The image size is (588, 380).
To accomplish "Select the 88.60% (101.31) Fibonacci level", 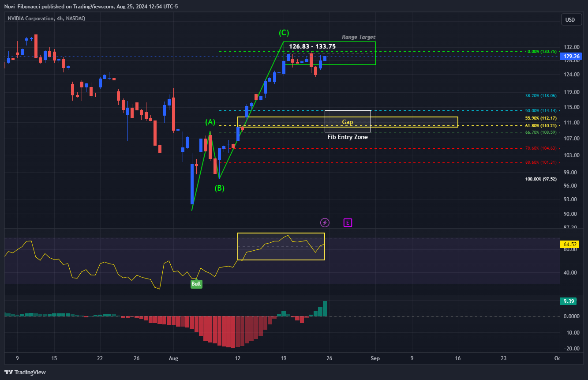I will tap(541, 162).
